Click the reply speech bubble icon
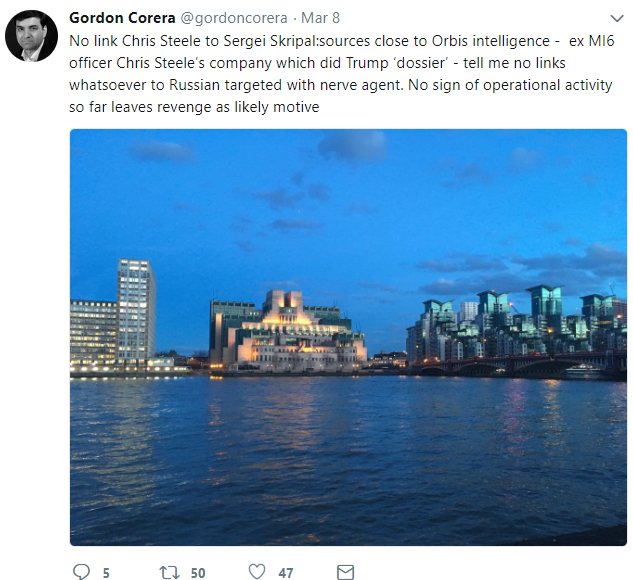The image size is (633, 580). (x=81, y=572)
